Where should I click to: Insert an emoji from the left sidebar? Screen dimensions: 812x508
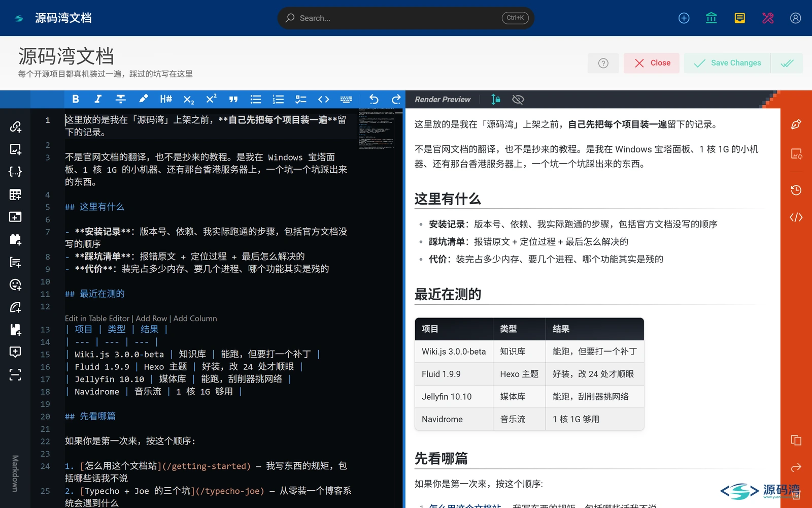coord(15,284)
